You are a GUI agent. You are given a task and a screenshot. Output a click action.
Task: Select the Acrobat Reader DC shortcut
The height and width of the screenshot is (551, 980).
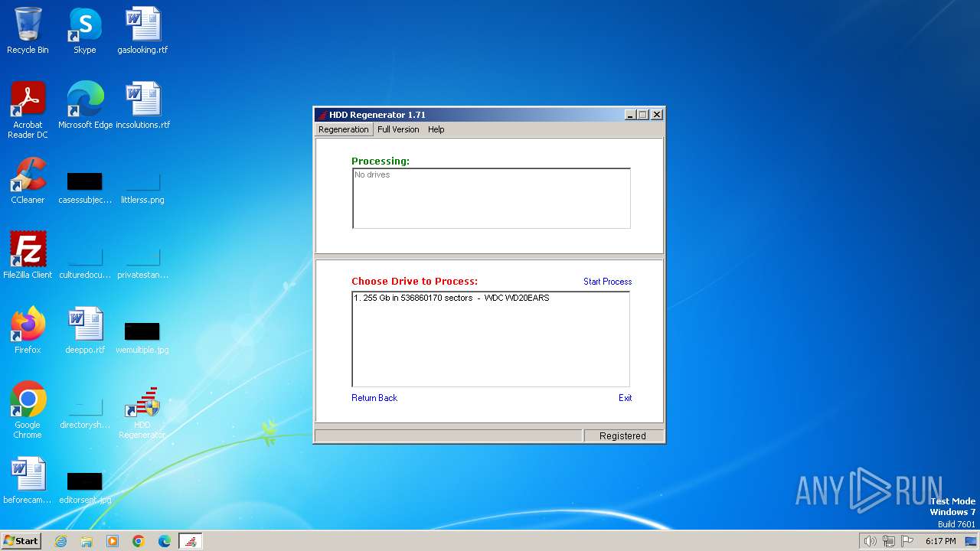coord(28,110)
